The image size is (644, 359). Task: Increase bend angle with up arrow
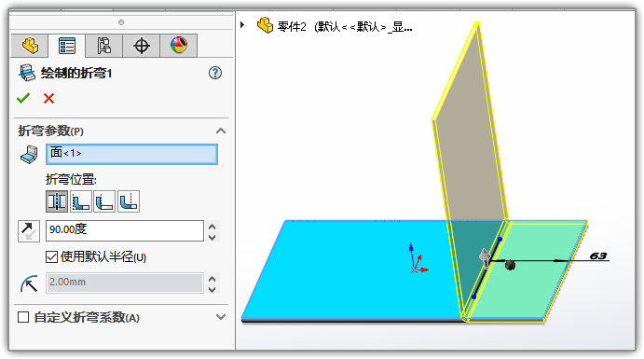point(212,226)
